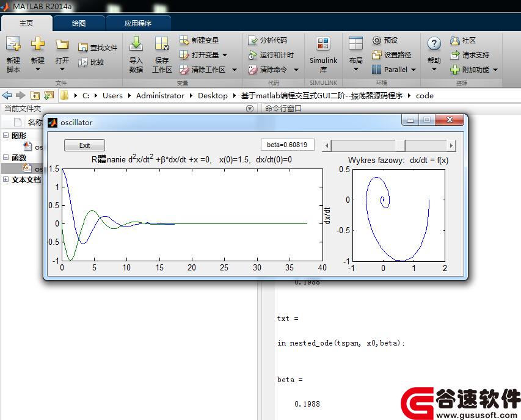Click the 请求支持 request support icon
This screenshot has width=521, height=420.
click(454, 55)
